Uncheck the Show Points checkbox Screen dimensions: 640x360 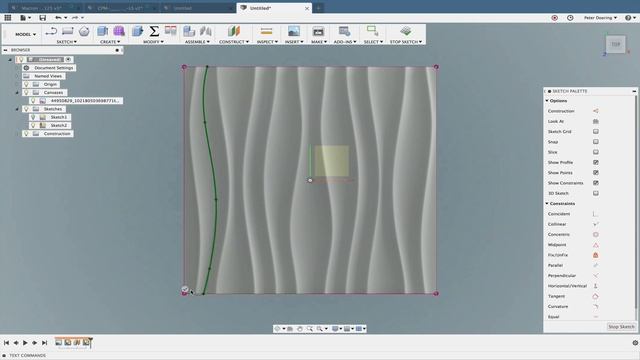coord(596,173)
